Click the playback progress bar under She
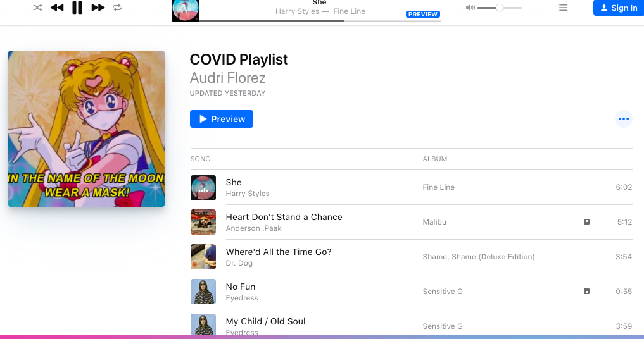This screenshot has width=644, height=339. pyautogui.click(x=320, y=20)
